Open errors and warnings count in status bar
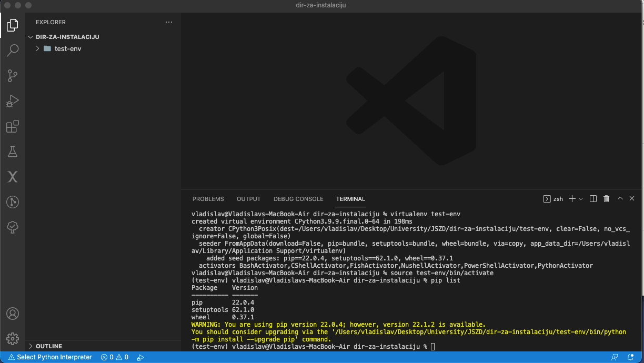Screen dimensions: 644x363 click(x=115, y=357)
